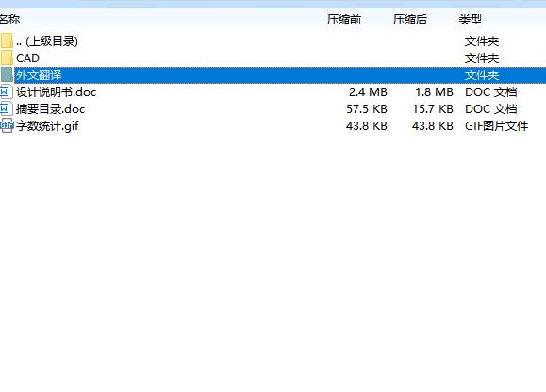The image size is (546, 392).
Task: Click 压缩前 size of 字数统计.gif
Action: 367,126
